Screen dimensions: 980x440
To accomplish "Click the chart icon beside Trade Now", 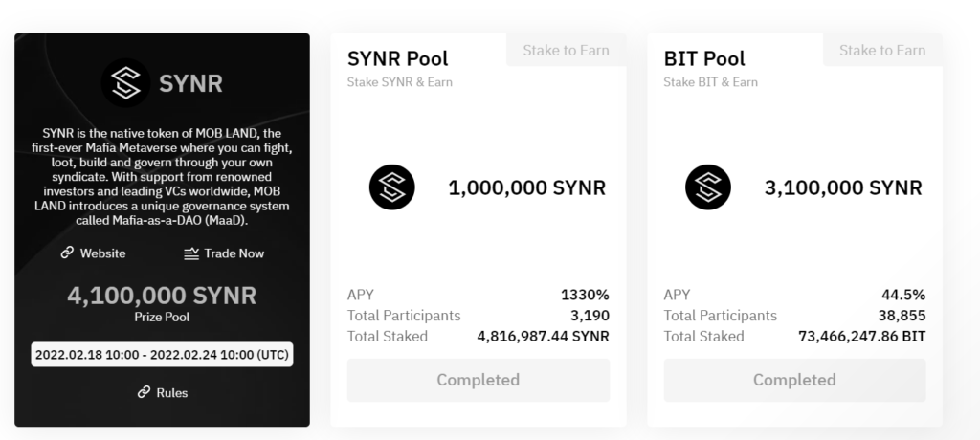I will coord(191,253).
